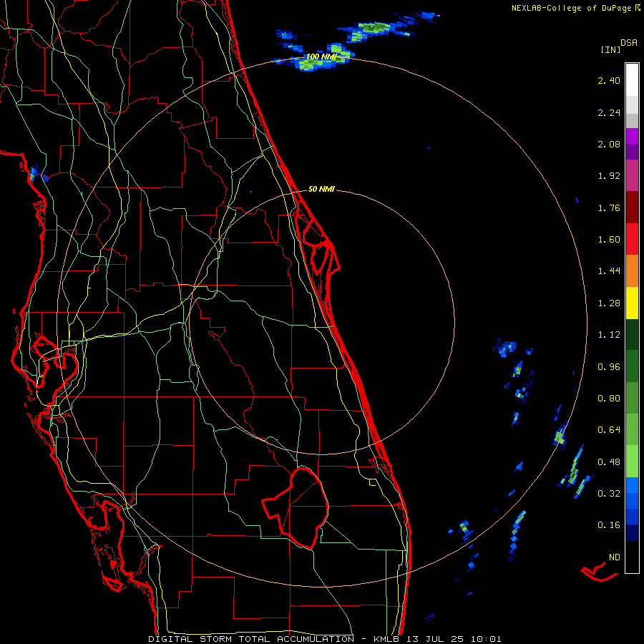This screenshot has width=644, height=644.
Task: Click the 0.64 legend value
Action: click(x=609, y=430)
